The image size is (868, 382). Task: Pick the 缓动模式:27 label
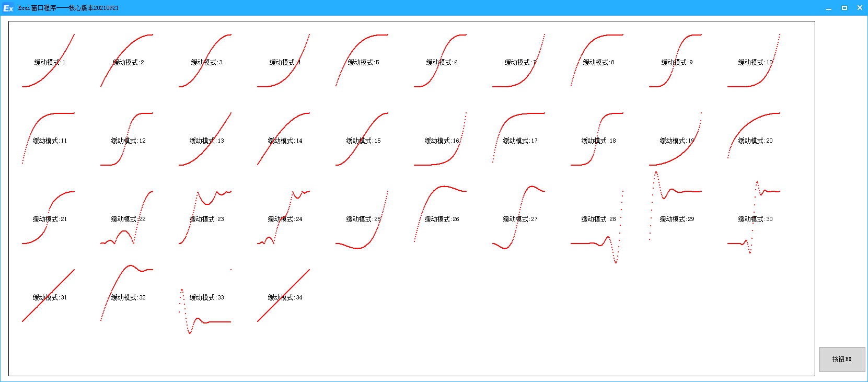pos(520,219)
